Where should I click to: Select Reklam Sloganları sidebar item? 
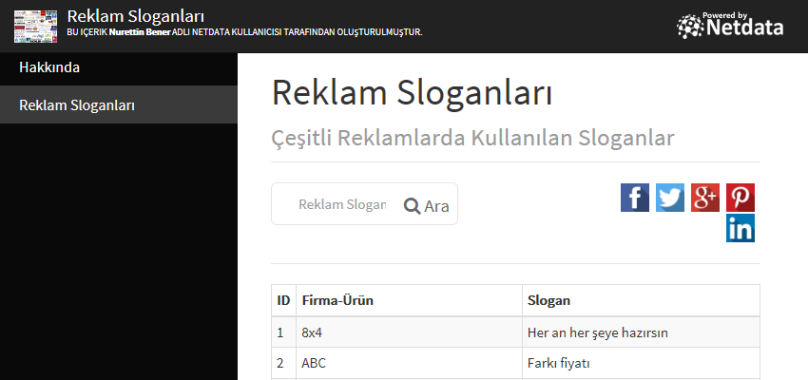119,105
